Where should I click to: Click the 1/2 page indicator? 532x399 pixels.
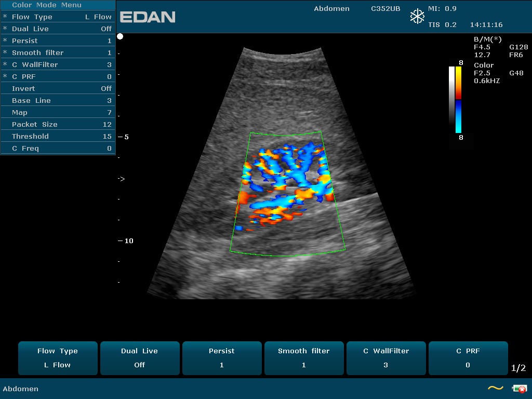518,368
